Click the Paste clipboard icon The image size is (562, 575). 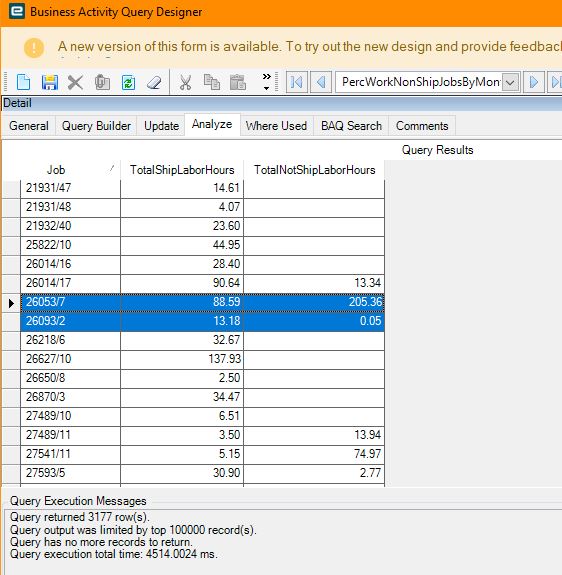(x=238, y=82)
